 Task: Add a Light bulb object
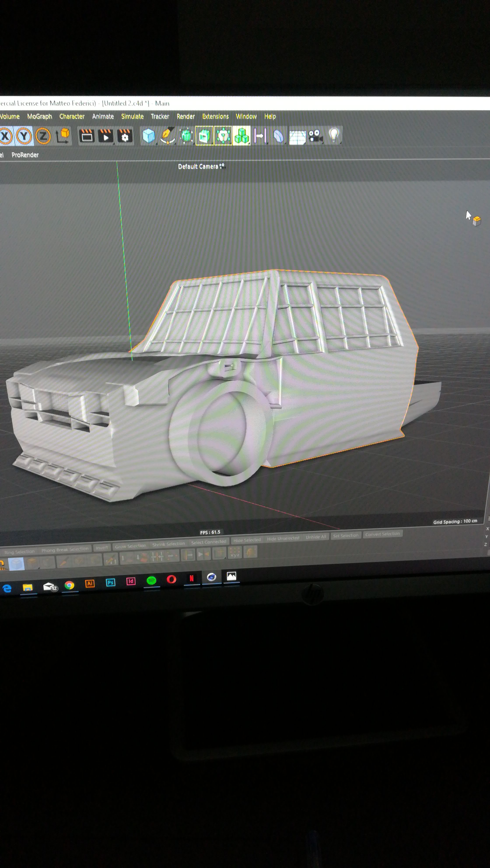pos(334,135)
